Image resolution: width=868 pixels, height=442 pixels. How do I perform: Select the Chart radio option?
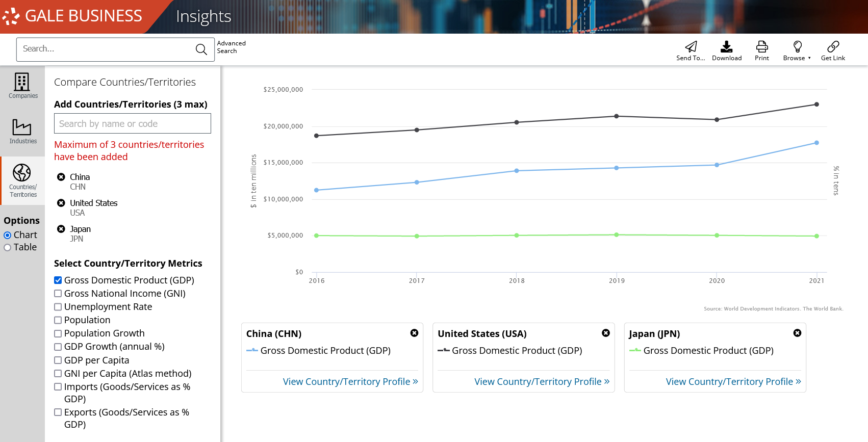[8, 235]
